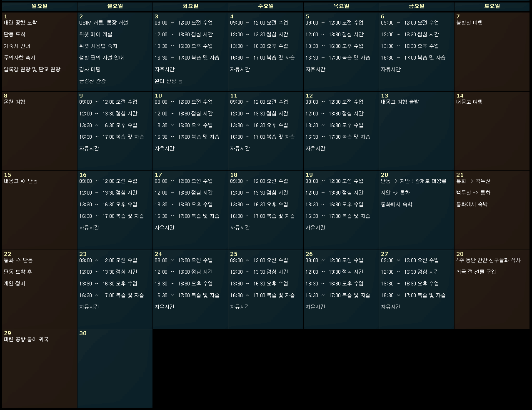Select '금강산 관광' on day 2
The height and width of the screenshot is (410, 532).
(92, 81)
